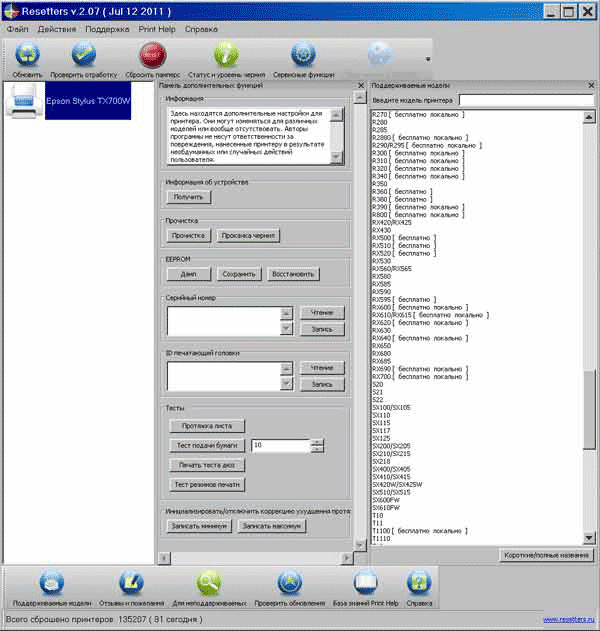Focus the printer model search field
The image size is (600, 631).
coord(526,100)
